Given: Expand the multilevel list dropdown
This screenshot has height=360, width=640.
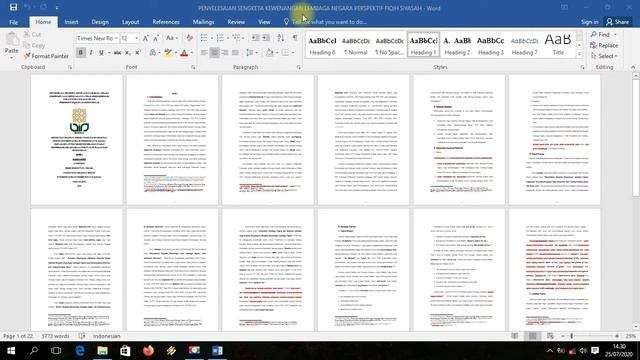Looking at the screenshot, I should (244, 38).
